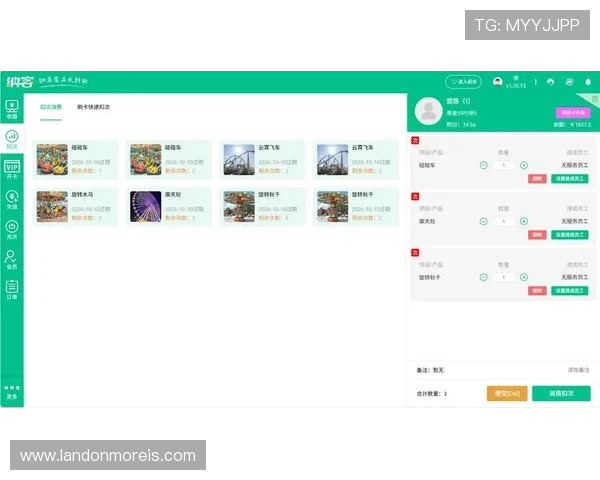Delete the 碰碰车 cart item
Screen dimensions: 600x480
(537, 178)
